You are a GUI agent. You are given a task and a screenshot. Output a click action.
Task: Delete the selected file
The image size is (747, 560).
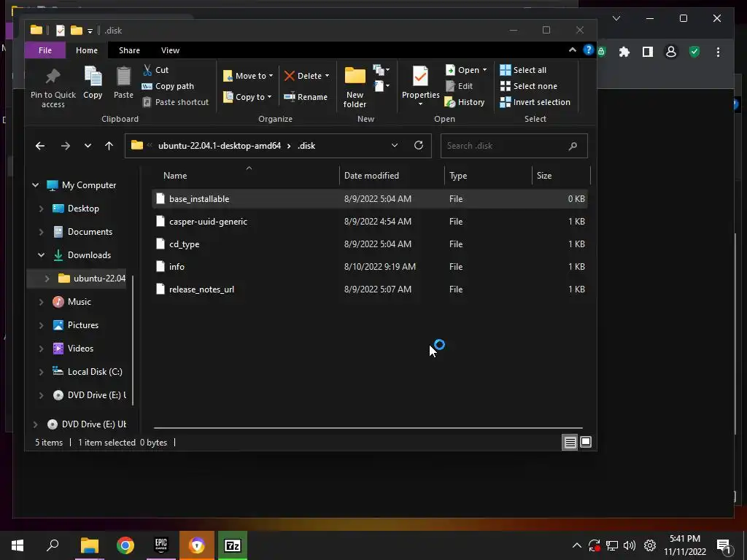coord(307,76)
